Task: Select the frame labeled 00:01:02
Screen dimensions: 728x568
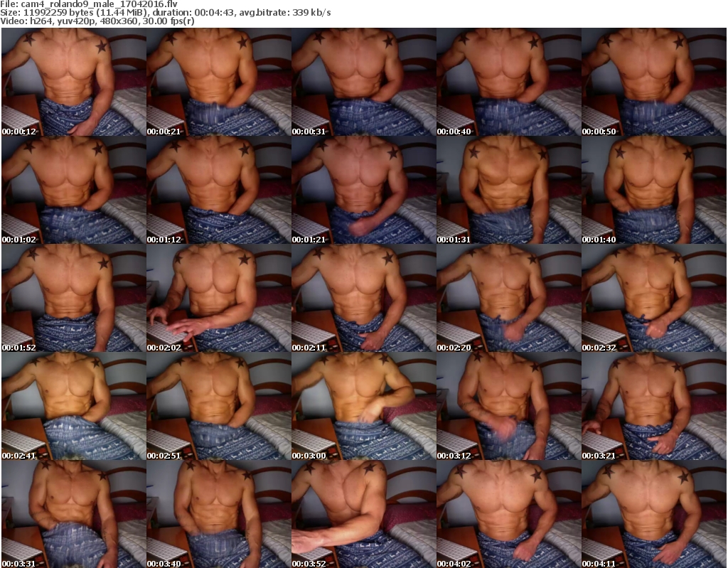Action: (x=74, y=190)
